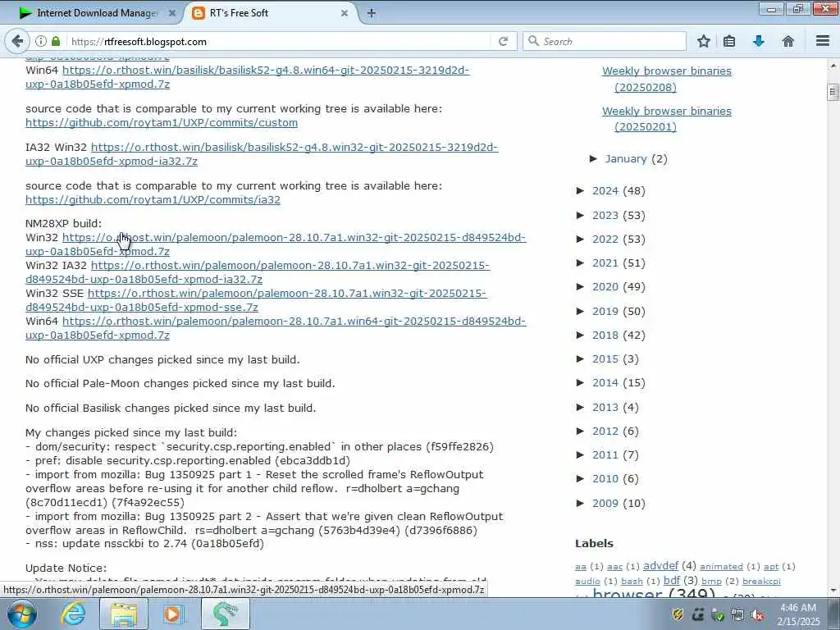Expand the 2022 (53) archive
This screenshot has height=630, width=840.
(x=580, y=239)
